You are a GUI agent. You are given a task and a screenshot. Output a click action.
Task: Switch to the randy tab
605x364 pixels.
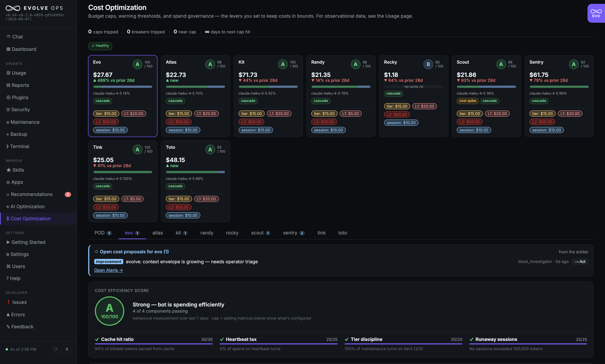coord(207,233)
